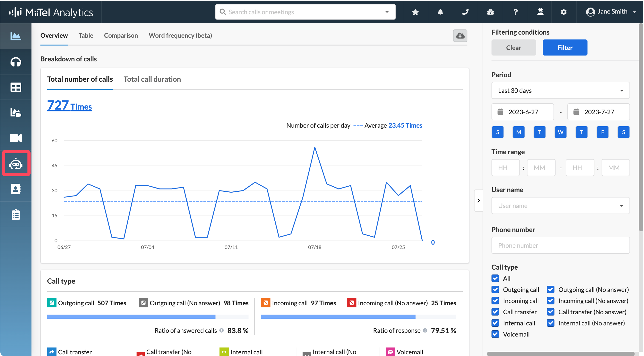Click the incoming response ratio bar
The height and width of the screenshot is (356, 644).
coord(359,317)
